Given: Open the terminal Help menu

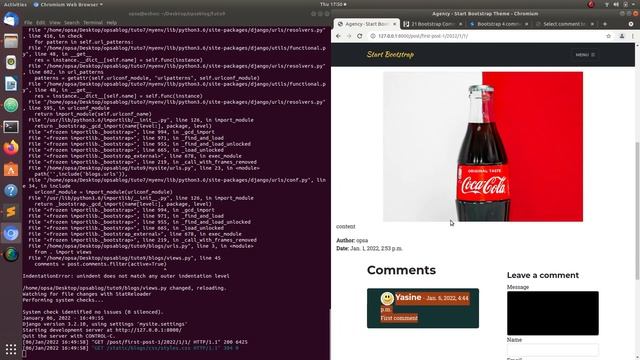Looking at the screenshot, I should click(x=111, y=22).
